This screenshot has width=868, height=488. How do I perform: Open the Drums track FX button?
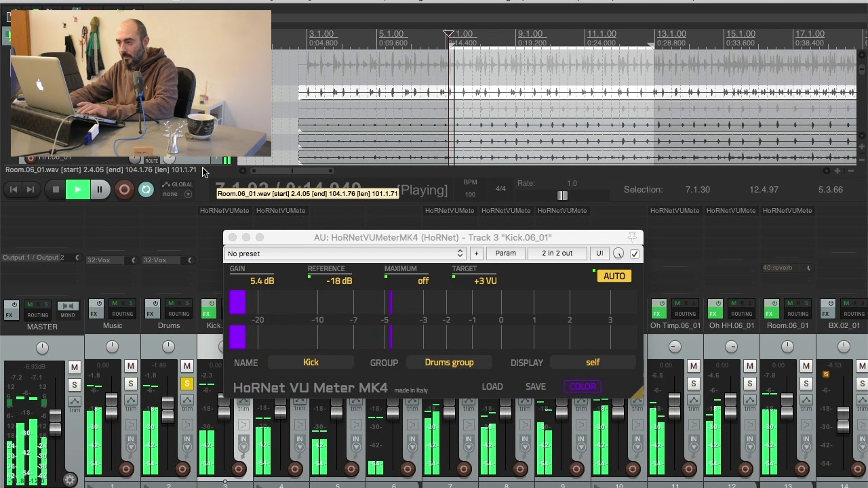tap(152, 310)
